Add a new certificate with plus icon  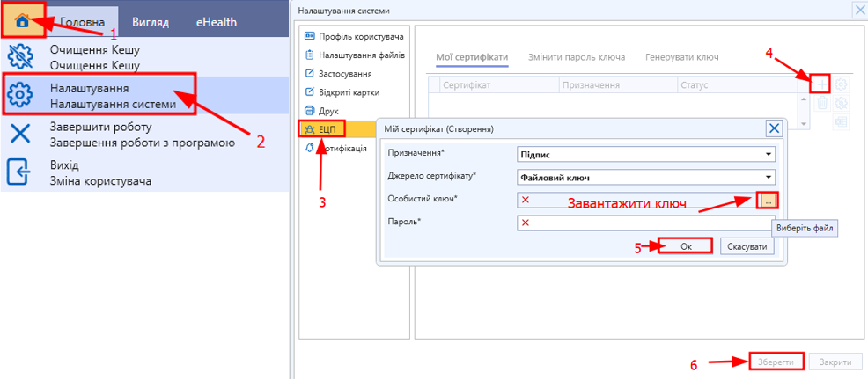(x=822, y=84)
